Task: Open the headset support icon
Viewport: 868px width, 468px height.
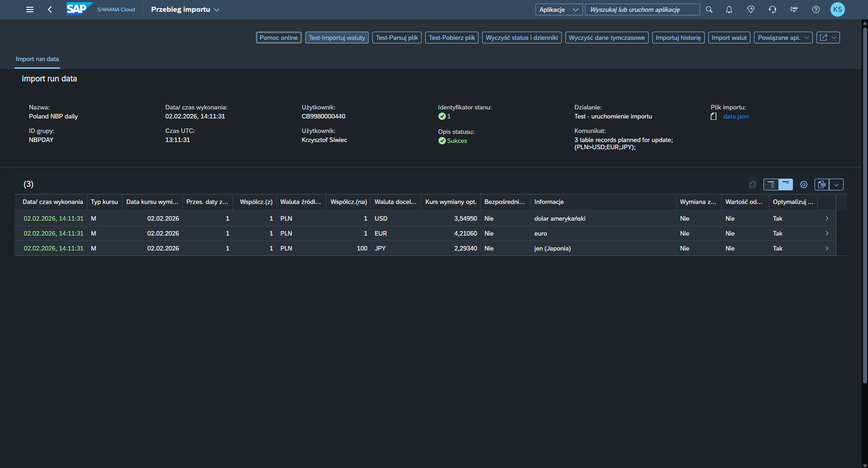Action: point(773,9)
